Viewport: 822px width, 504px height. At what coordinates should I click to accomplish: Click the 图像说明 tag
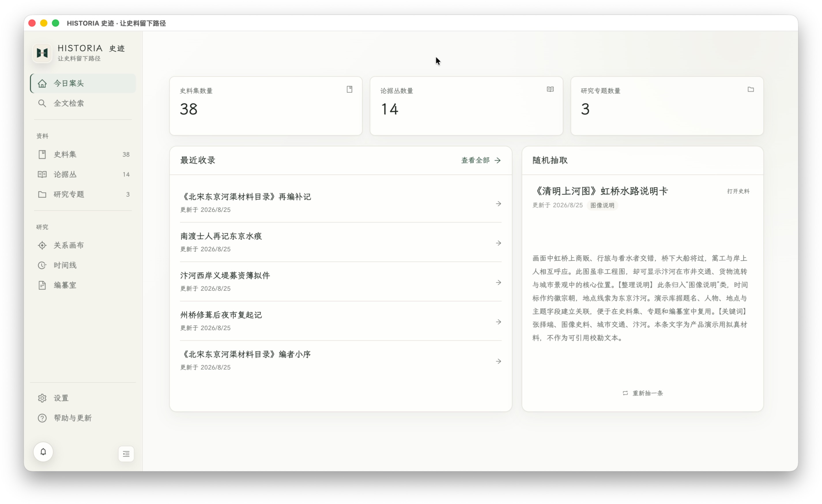pos(602,205)
